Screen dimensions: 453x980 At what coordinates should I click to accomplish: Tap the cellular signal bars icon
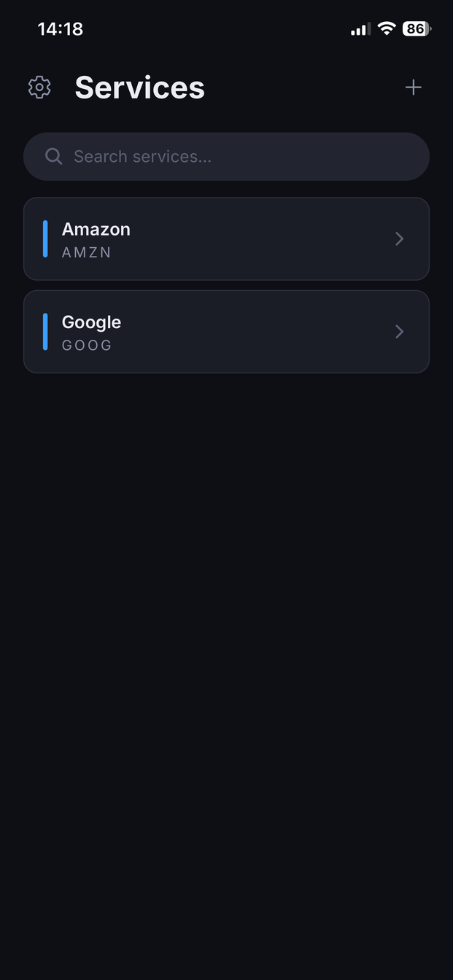pyautogui.click(x=359, y=29)
